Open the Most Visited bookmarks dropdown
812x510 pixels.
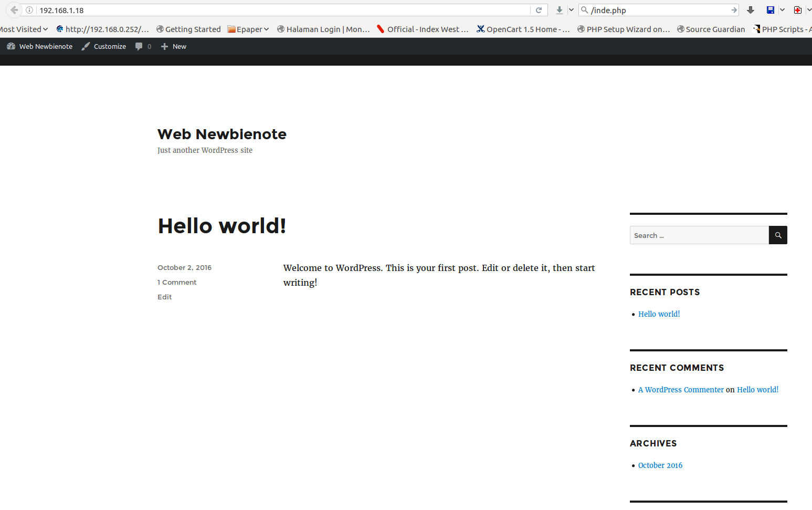[x=24, y=29]
